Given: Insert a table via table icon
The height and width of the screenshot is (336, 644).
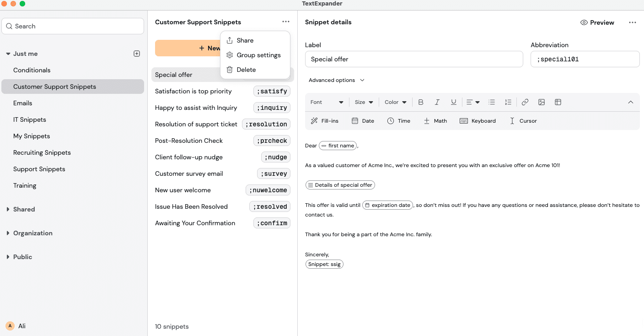Looking at the screenshot, I should (558, 102).
